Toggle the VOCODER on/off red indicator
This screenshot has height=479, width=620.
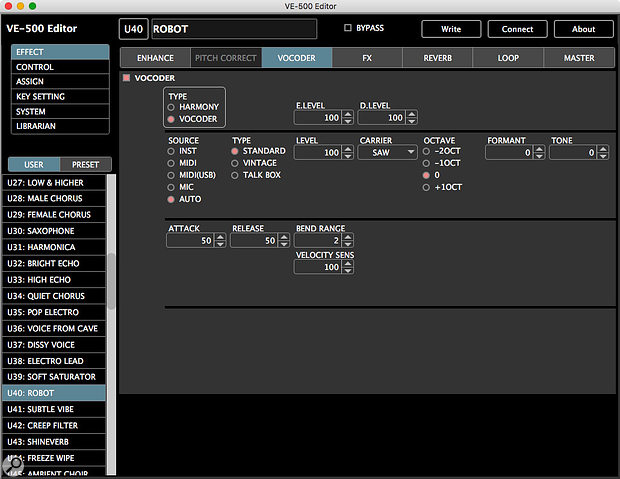click(126, 78)
